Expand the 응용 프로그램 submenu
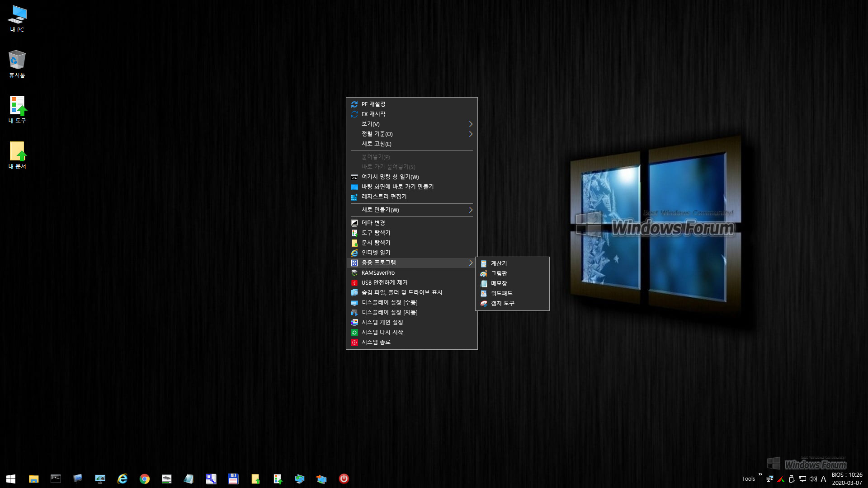Screen dimensions: 868x488 [412, 263]
